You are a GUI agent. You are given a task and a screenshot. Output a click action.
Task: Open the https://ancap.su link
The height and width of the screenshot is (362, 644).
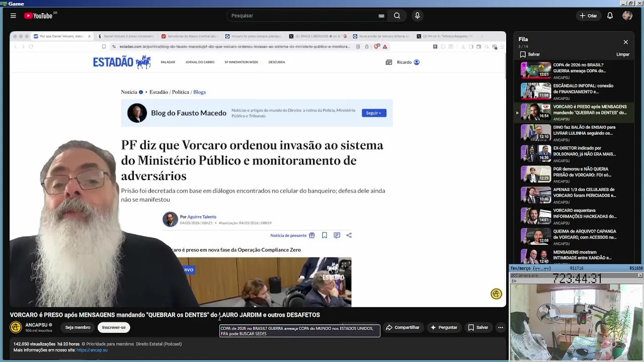[92, 350]
